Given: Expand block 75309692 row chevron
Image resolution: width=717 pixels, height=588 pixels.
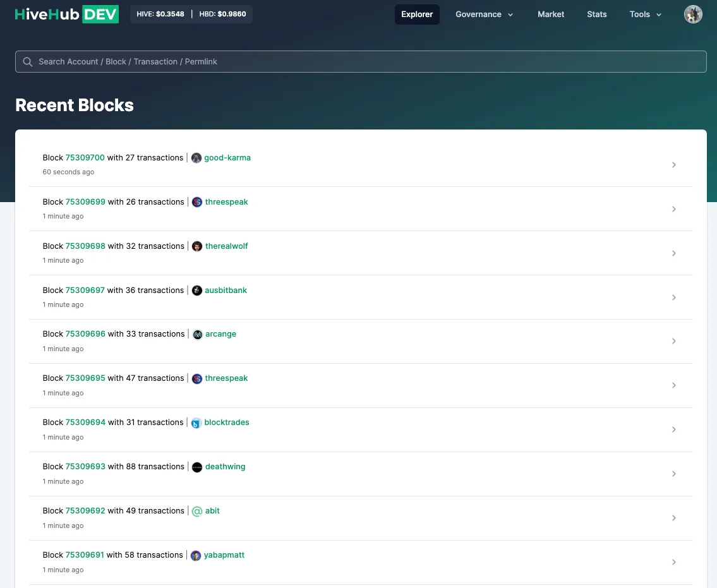Looking at the screenshot, I should tap(673, 518).
